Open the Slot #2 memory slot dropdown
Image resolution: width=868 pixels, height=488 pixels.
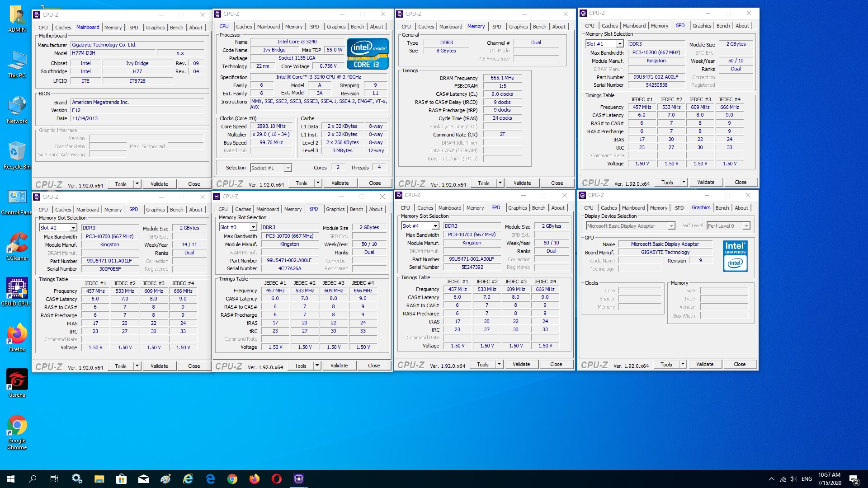(58, 228)
